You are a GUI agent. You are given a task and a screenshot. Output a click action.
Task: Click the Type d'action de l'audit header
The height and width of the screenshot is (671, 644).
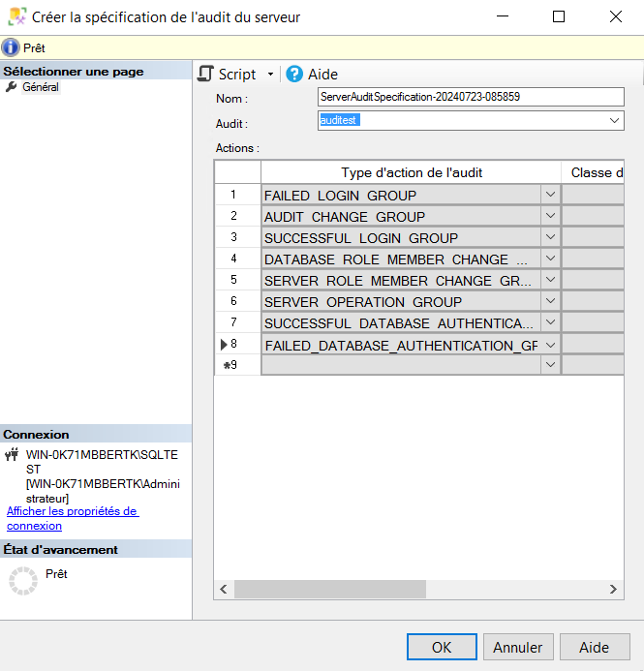pyautogui.click(x=412, y=172)
